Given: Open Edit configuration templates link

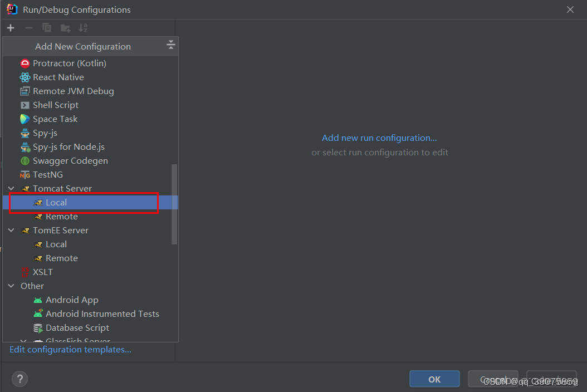Looking at the screenshot, I should [70, 349].
